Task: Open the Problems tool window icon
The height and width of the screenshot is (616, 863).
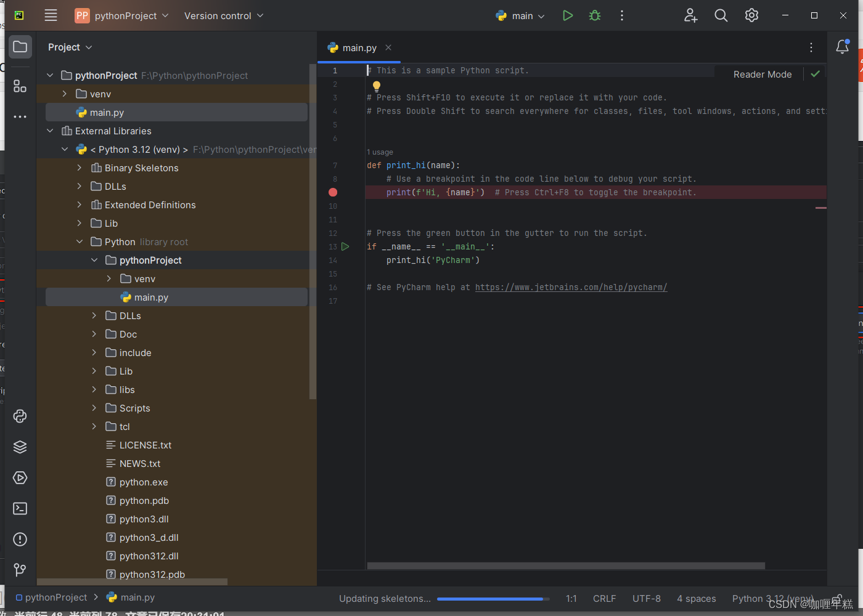Action: pos(20,540)
